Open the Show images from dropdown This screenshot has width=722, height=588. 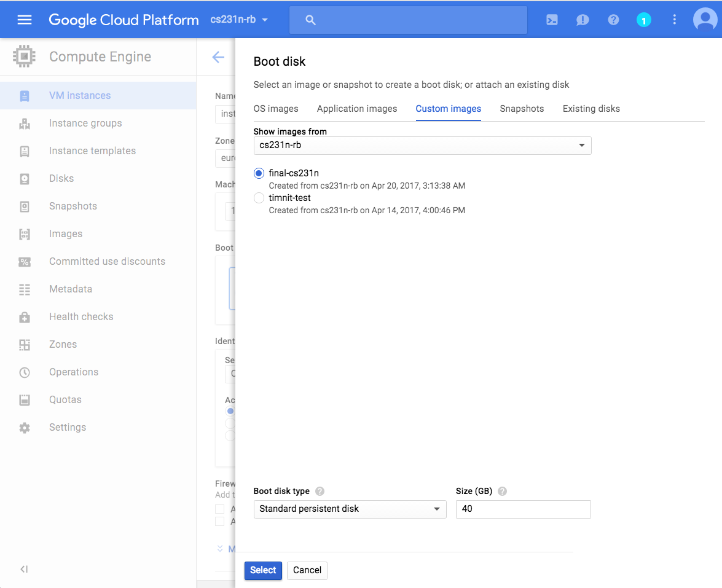point(422,146)
